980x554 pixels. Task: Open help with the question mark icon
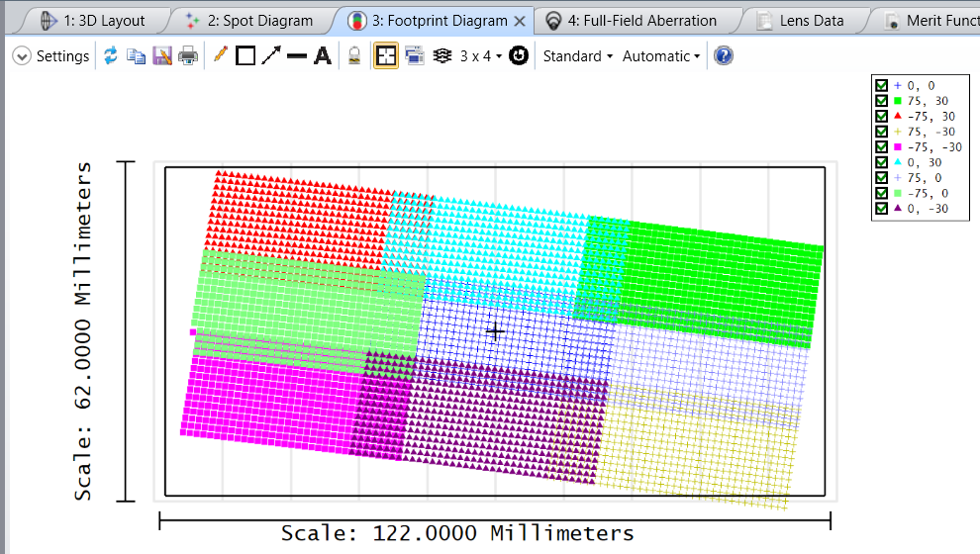point(724,56)
